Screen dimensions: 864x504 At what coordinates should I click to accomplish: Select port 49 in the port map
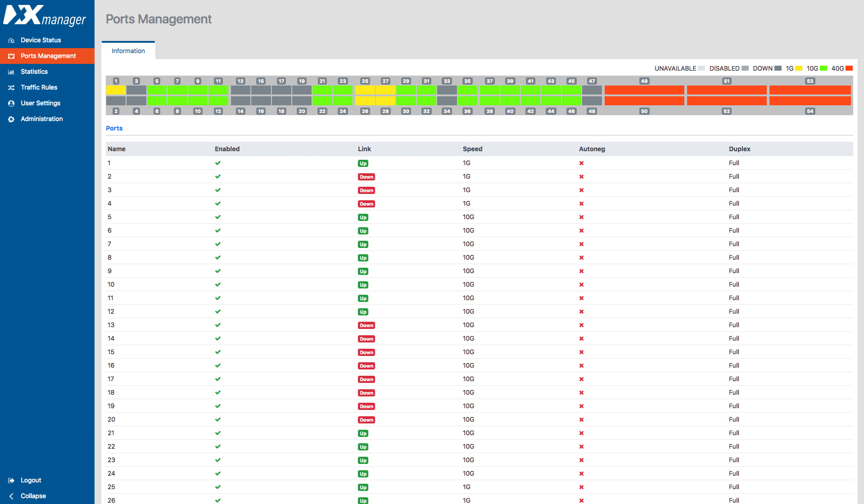644,90
